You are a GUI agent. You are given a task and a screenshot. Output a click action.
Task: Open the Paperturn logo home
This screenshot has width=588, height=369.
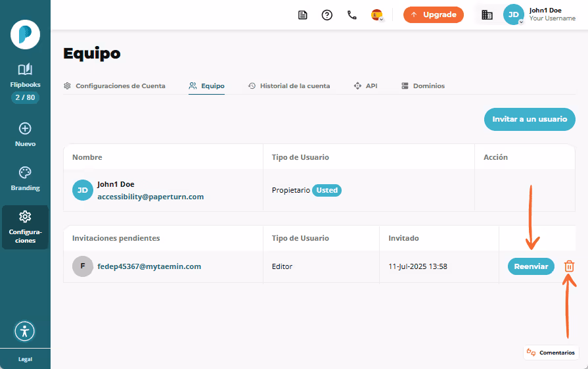25,35
